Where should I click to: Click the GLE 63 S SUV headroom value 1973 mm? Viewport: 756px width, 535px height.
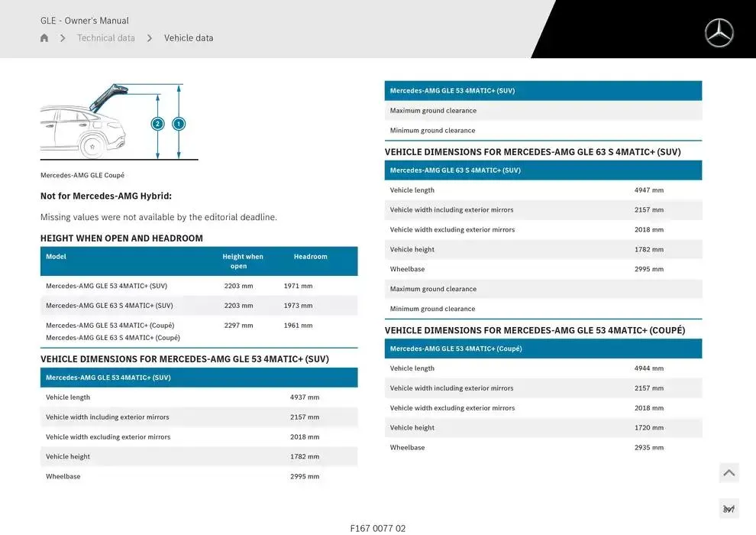(x=298, y=306)
